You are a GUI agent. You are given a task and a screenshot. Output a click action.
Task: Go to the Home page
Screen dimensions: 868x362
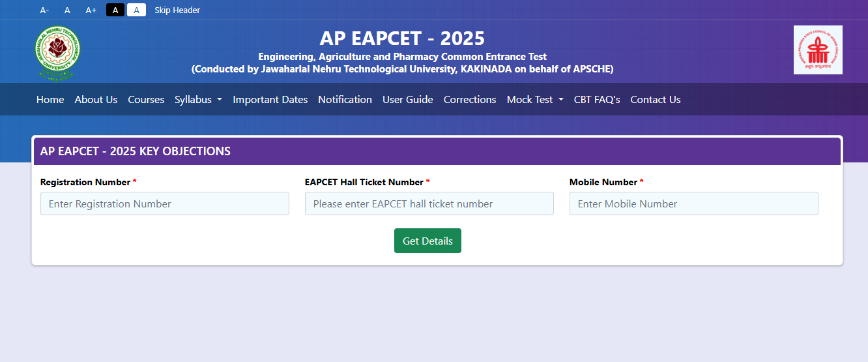pos(50,100)
